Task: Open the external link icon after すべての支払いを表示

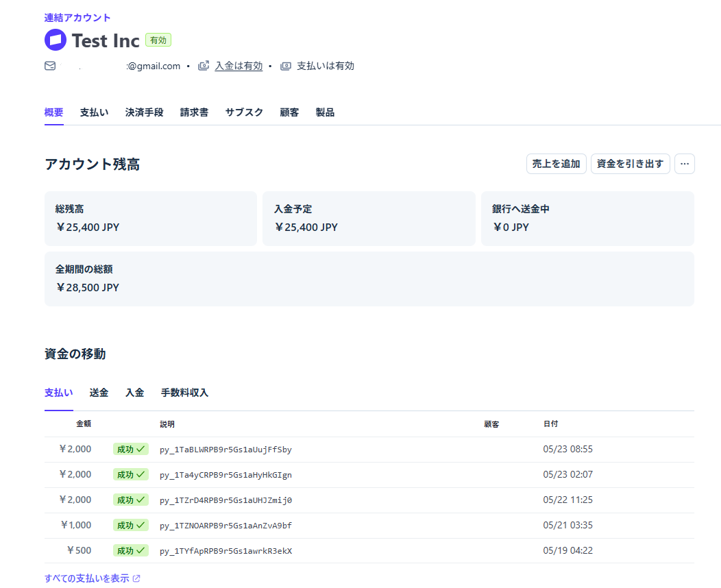Action: (x=136, y=578)
